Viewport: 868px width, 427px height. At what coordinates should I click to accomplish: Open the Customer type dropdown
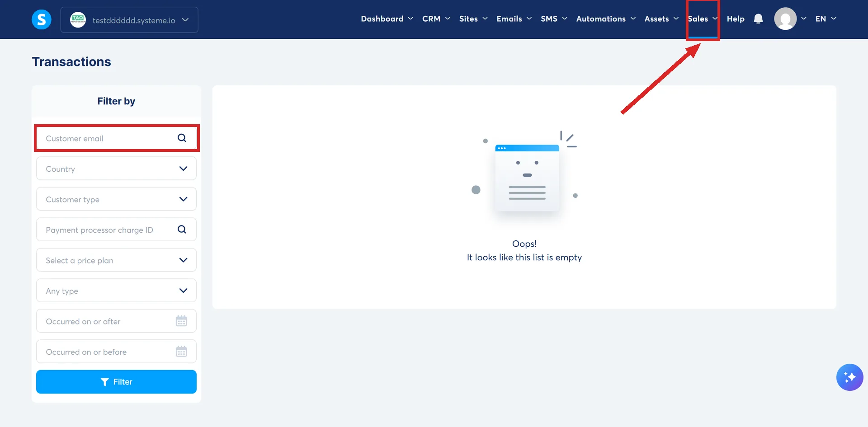[x=116, y=199]
